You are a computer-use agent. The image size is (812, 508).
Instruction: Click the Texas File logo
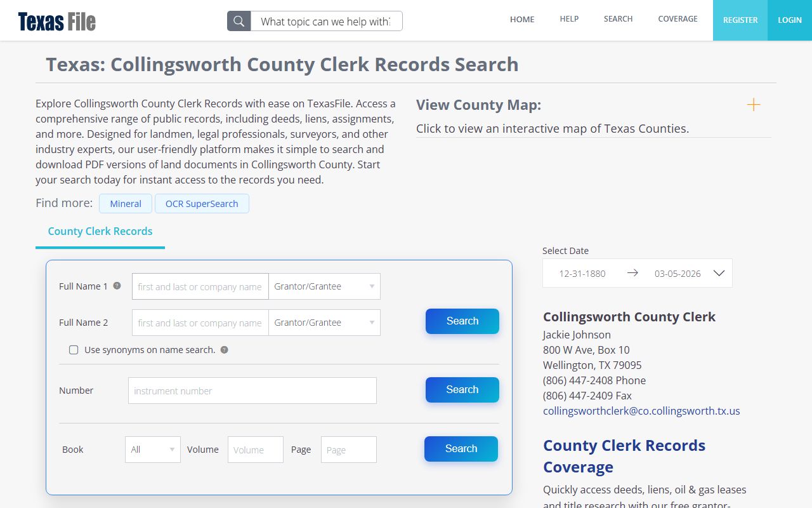coord(57,22)
